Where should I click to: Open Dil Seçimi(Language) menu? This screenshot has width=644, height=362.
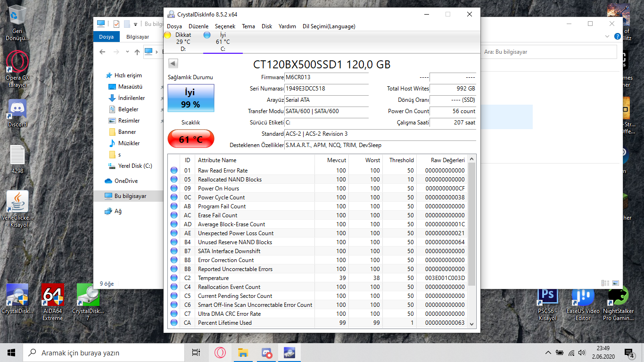coord(329,26)
